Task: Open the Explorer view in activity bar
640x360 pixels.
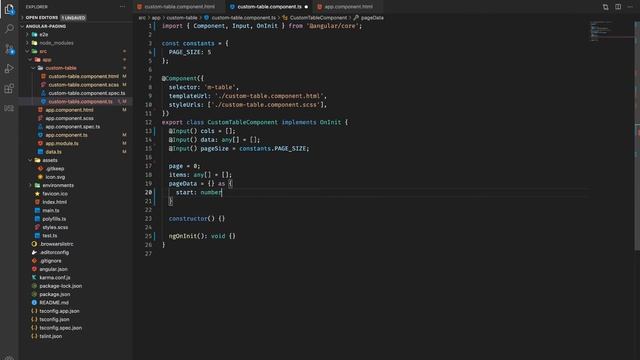Action: (x=9, y=9)
